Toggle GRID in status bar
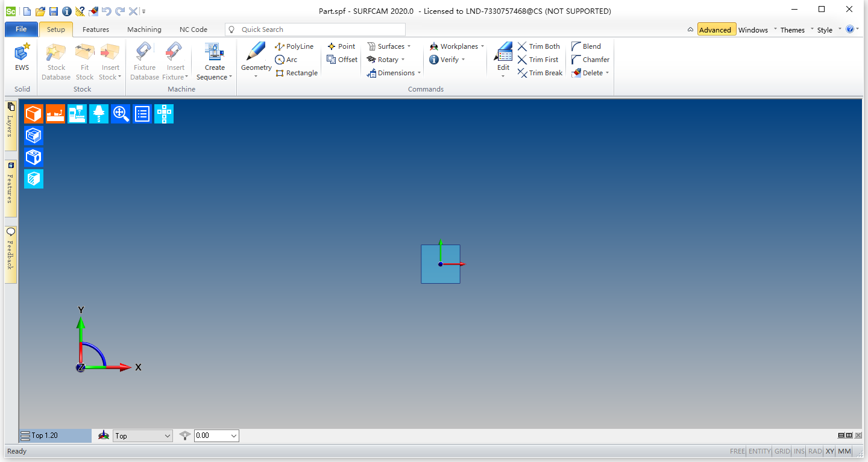Viewport: 868px width, 462px height. 782,451
